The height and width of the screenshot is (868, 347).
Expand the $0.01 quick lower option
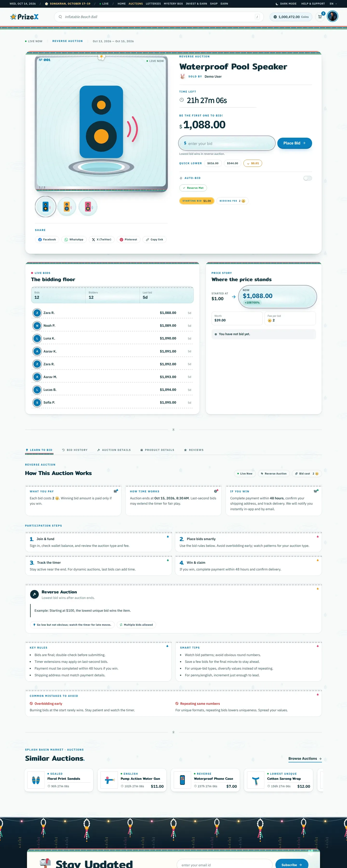(x=253, y=163)
